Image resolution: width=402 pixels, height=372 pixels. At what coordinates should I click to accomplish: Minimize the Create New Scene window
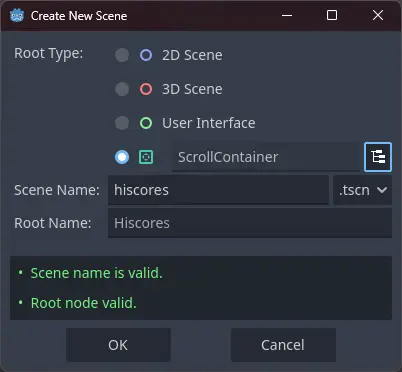[287, 15]
